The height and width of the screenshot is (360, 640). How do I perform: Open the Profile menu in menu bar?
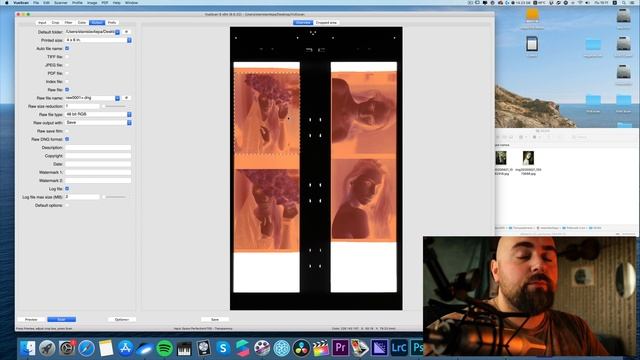pos(77,2)
